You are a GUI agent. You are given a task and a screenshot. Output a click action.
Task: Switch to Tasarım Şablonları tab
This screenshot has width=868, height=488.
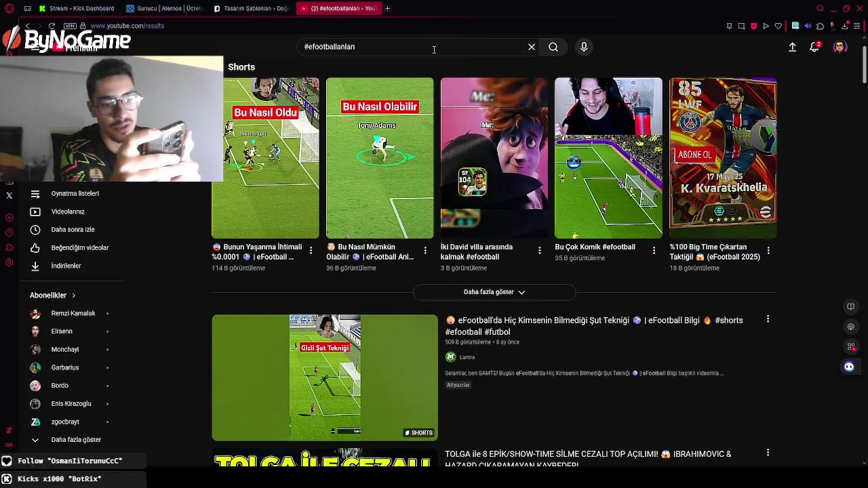[251, 8]
